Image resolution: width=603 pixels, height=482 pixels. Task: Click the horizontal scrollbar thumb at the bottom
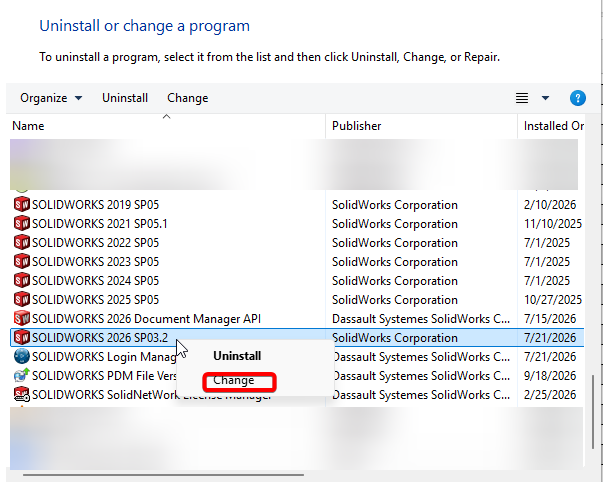coord(163,475)
